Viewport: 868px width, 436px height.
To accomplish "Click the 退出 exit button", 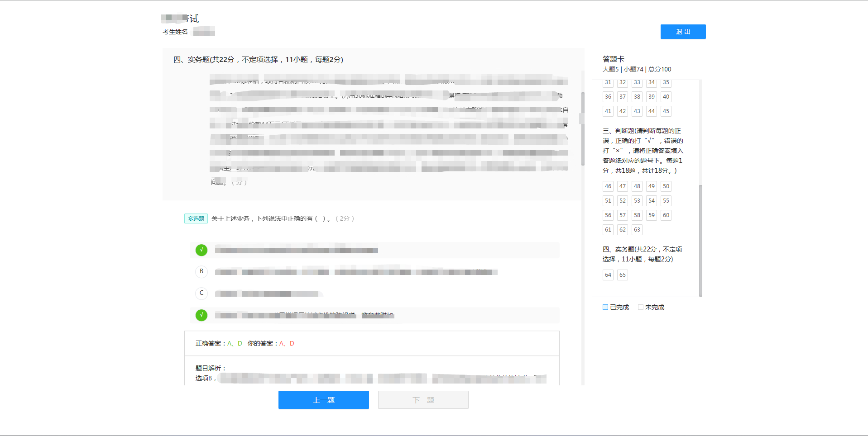I will click(x=683, y=32).
